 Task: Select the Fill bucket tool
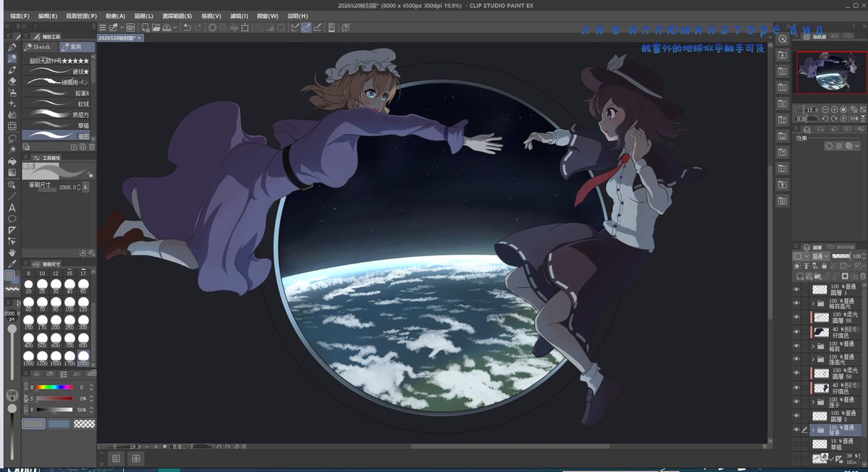(x=12, y=161)
